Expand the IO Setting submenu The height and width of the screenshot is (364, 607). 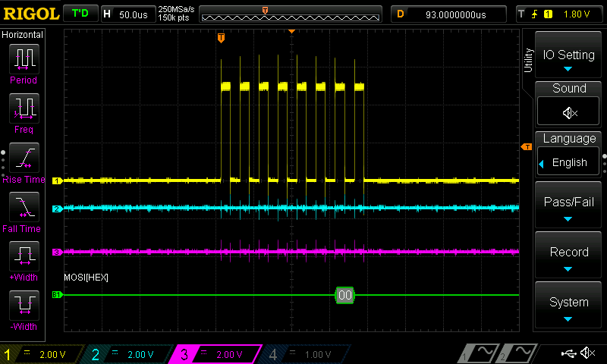click(568, 55)
